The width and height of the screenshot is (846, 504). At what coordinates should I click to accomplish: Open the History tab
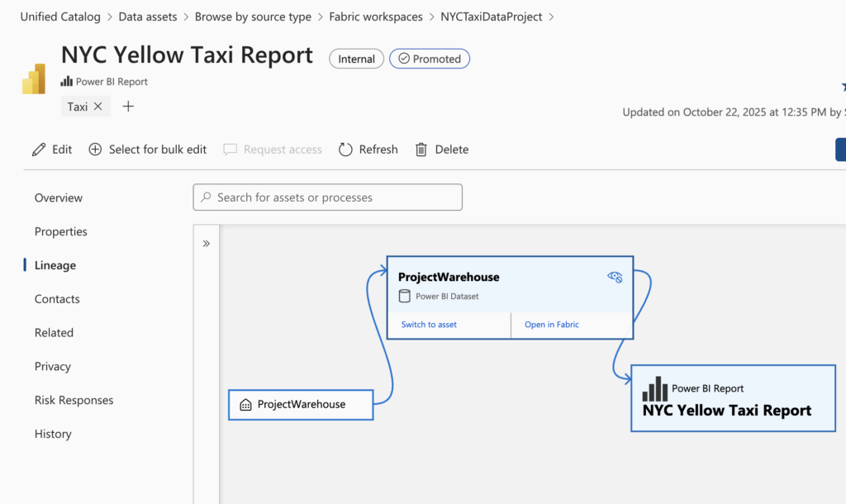(x=53, y=434)
